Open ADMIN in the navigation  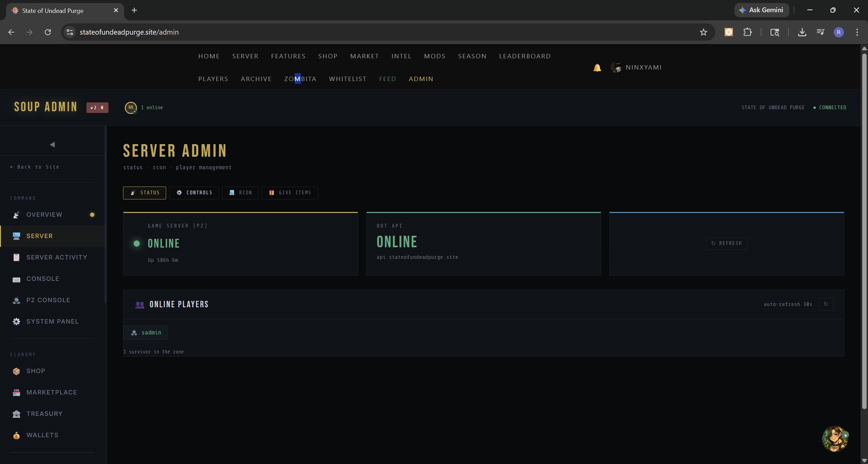pos(421,79)
